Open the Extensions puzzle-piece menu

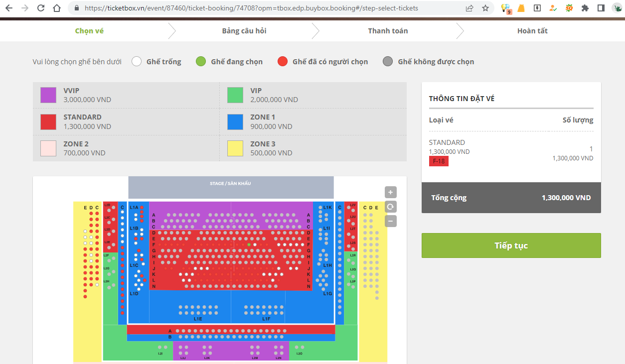(585, 8)
